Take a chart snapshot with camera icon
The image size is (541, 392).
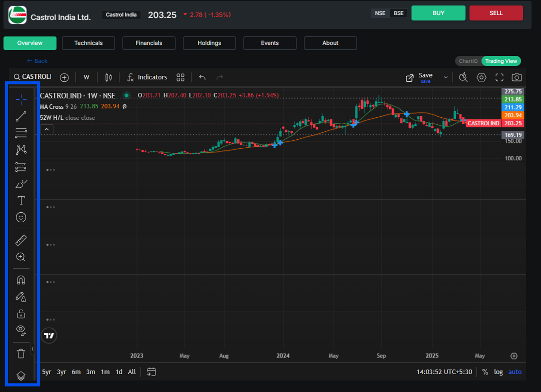(516, 77)
